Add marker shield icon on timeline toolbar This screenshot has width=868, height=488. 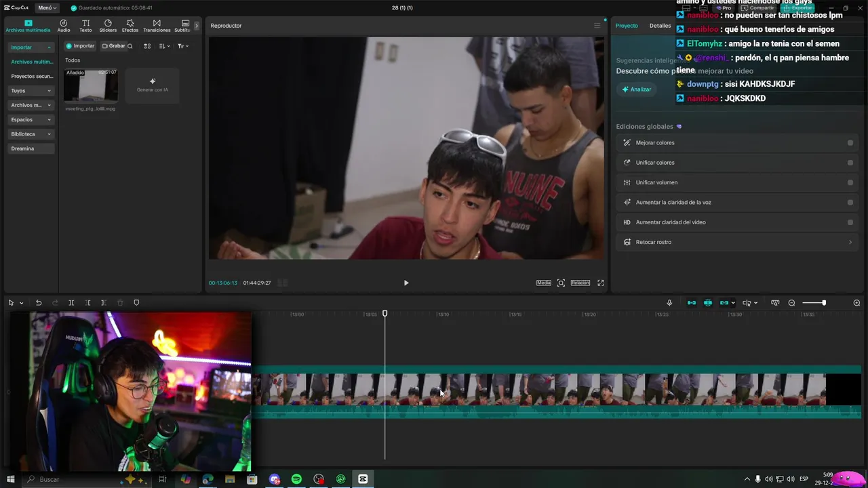tap(136, 303)
